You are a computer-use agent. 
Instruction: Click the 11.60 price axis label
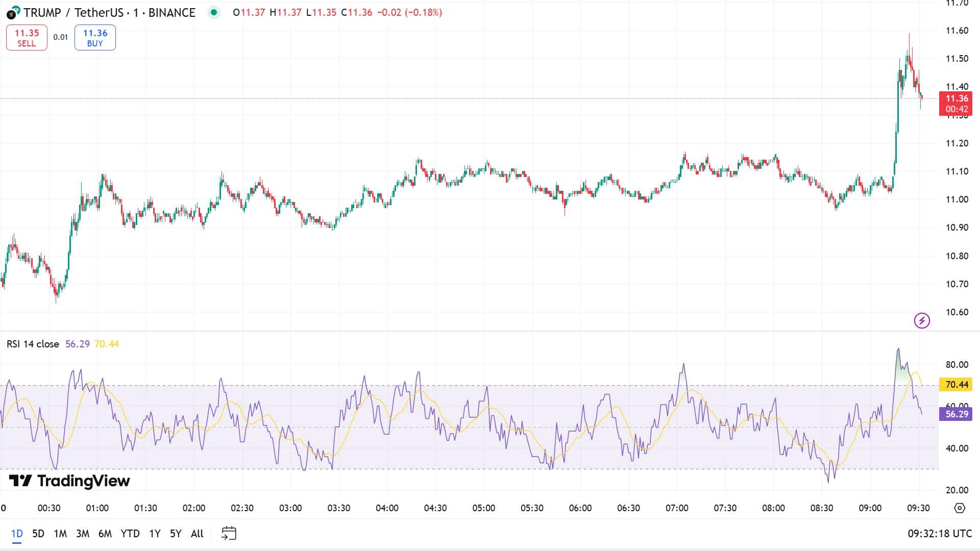957,31
